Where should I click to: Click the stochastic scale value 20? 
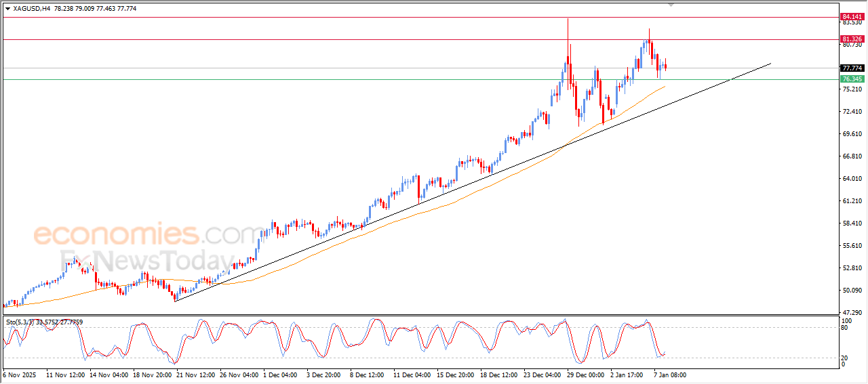point(844,358)
